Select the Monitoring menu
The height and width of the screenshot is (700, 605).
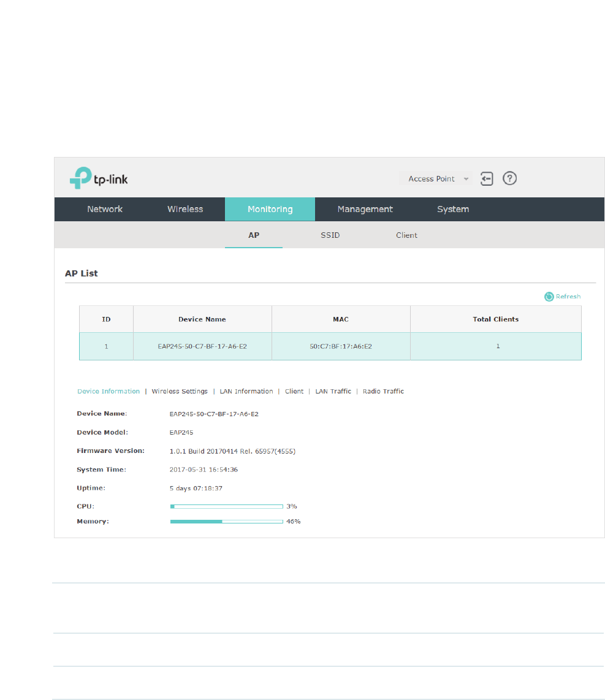pos(270,209)
